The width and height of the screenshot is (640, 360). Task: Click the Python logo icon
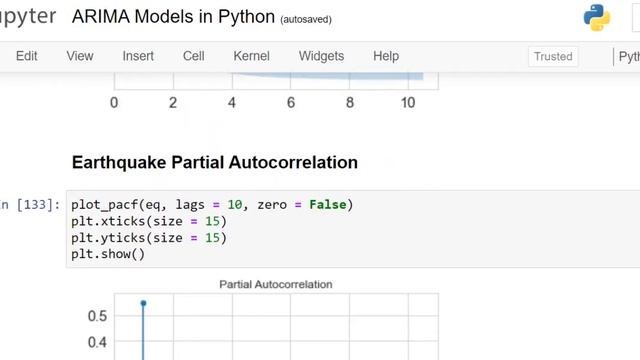[x=597, y=18]
